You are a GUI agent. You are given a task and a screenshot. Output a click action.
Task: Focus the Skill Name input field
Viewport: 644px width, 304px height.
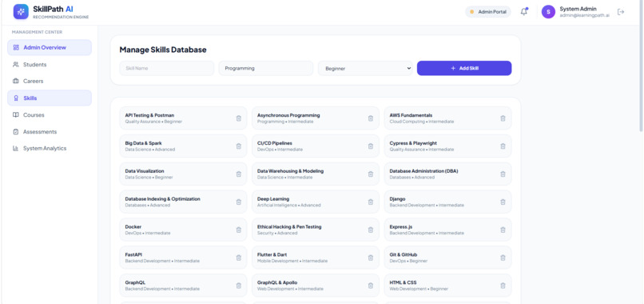(167, 68)
